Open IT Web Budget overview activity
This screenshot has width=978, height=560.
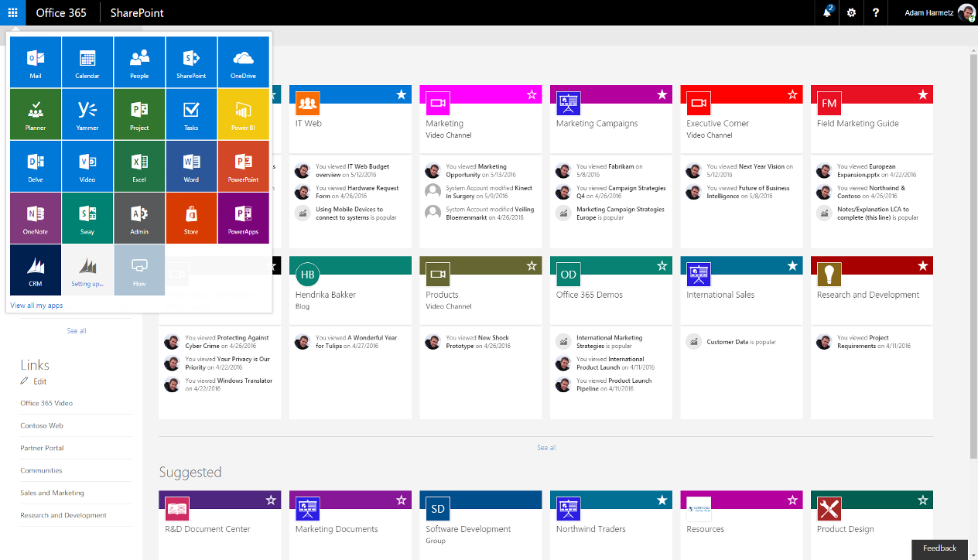click(352, 170)
